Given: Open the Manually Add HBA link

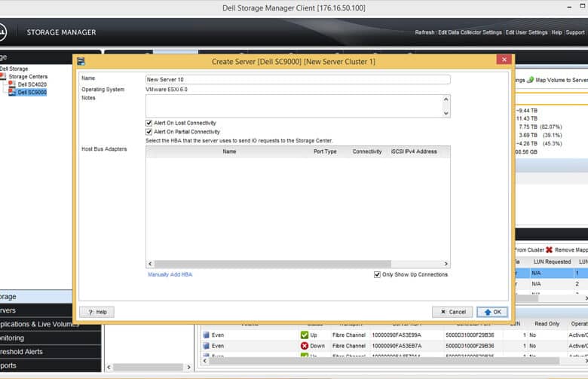Looking at the screenshot, I should coord(170,274).
